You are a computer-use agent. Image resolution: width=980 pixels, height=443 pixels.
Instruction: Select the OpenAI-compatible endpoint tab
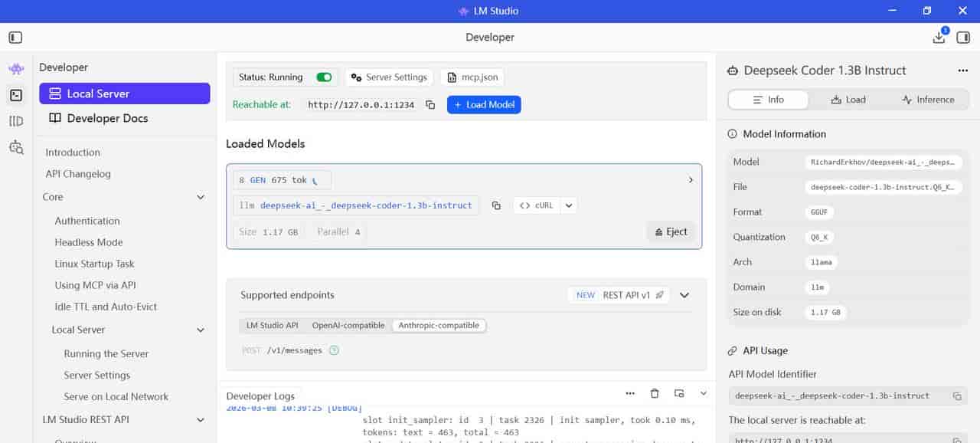click(x=348, y=326)
